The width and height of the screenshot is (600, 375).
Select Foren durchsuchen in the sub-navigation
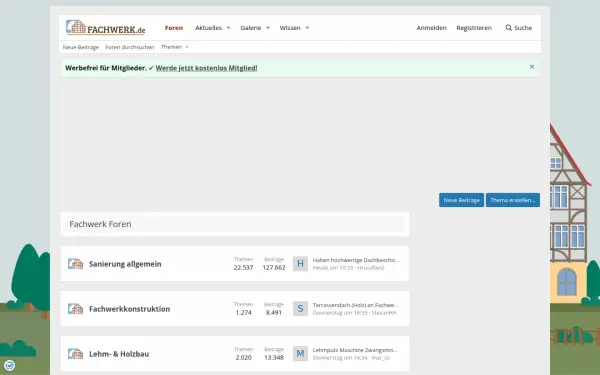(x=130, y=47)
